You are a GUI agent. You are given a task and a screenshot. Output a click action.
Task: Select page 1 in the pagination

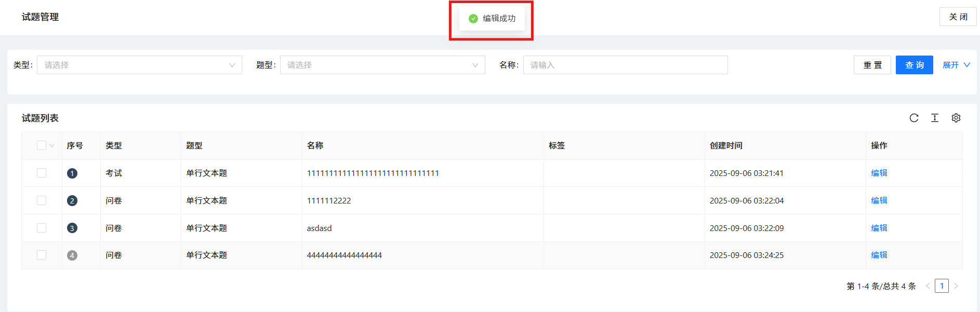942,286
